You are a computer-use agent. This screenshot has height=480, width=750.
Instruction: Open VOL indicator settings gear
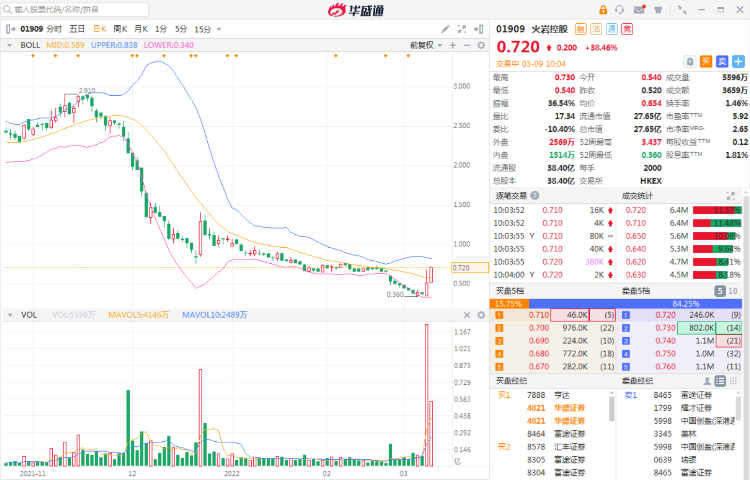tap(481, 315)
